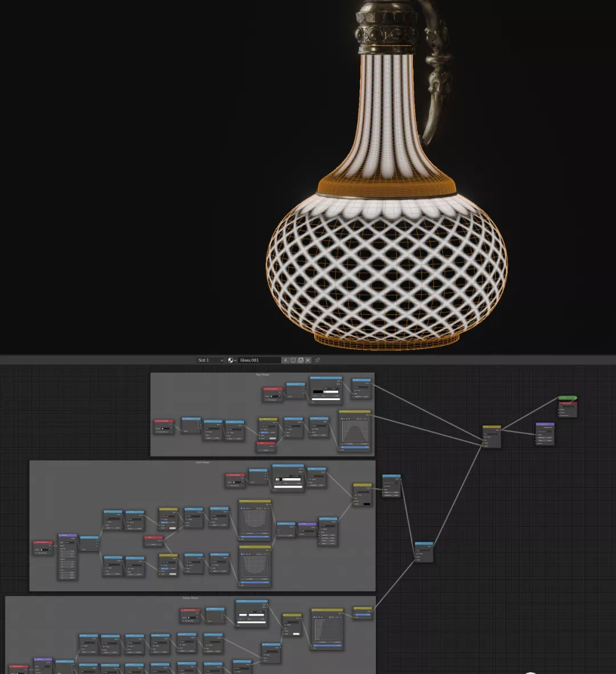Image resolution: width=616 pixels, height=674 pixels.
Task: Select the blue node joining middle and bottom frames
Action: coord(424,552)
